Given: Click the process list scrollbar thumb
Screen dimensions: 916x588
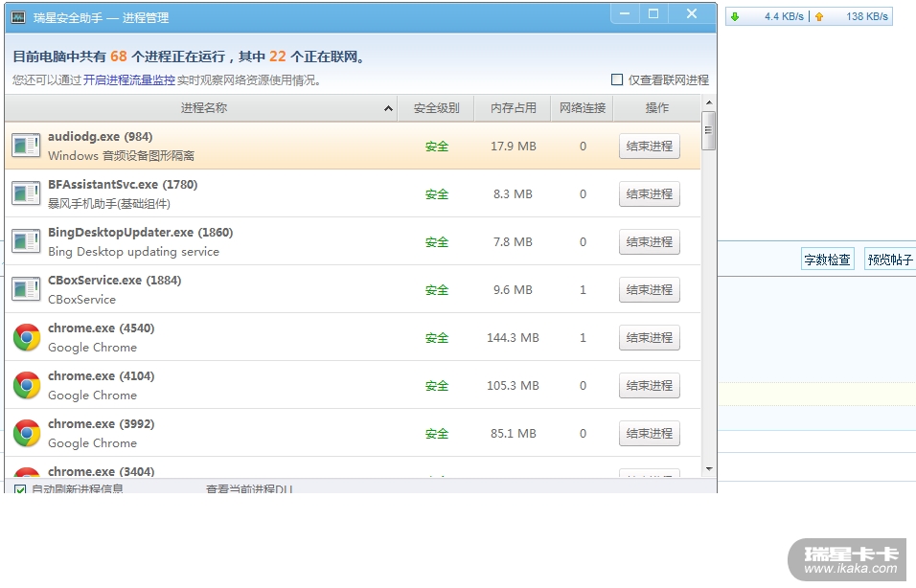Looking at the screenshot, I should [709, 131].
